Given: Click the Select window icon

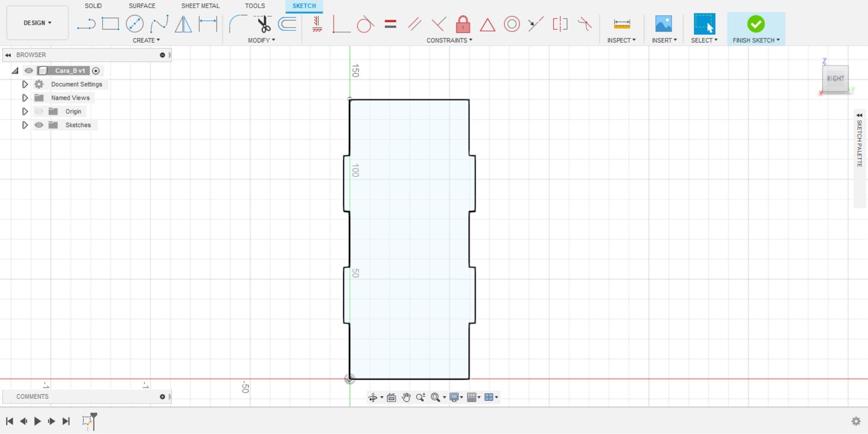Looking at the screenshot, I should tap(704, 24).
